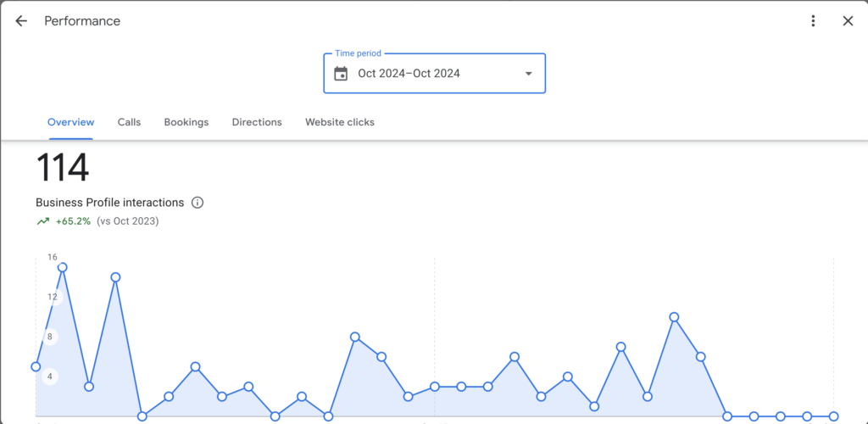The image size is (868, 424).
Task: Click the +65.2% comparison text
Action: pos(73,221)
